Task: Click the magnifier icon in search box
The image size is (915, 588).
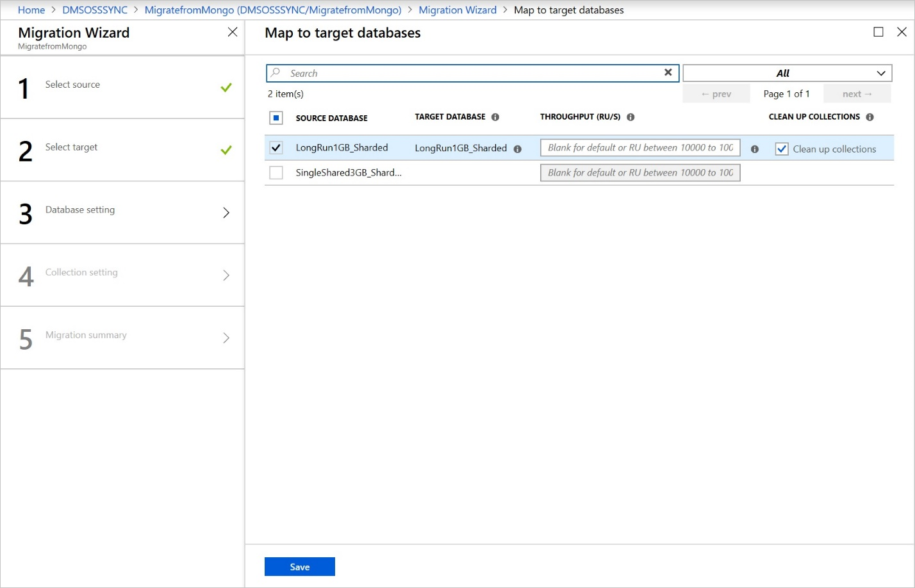Action: point(276,72)
